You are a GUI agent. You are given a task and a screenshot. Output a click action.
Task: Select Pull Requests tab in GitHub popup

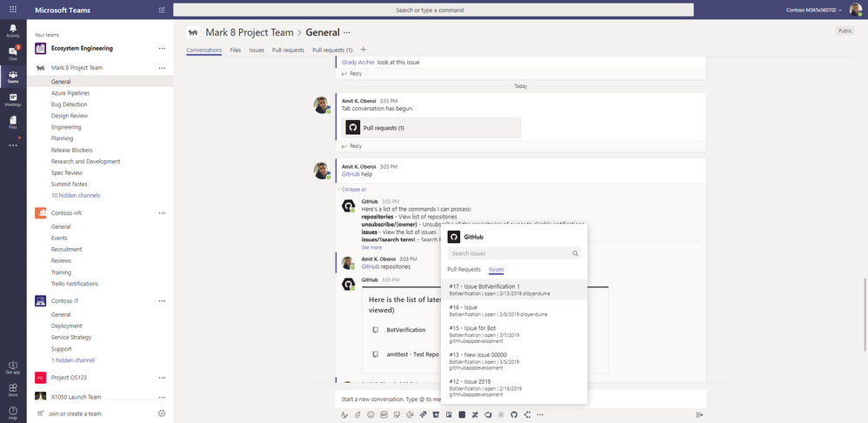(x=464, y=270)
